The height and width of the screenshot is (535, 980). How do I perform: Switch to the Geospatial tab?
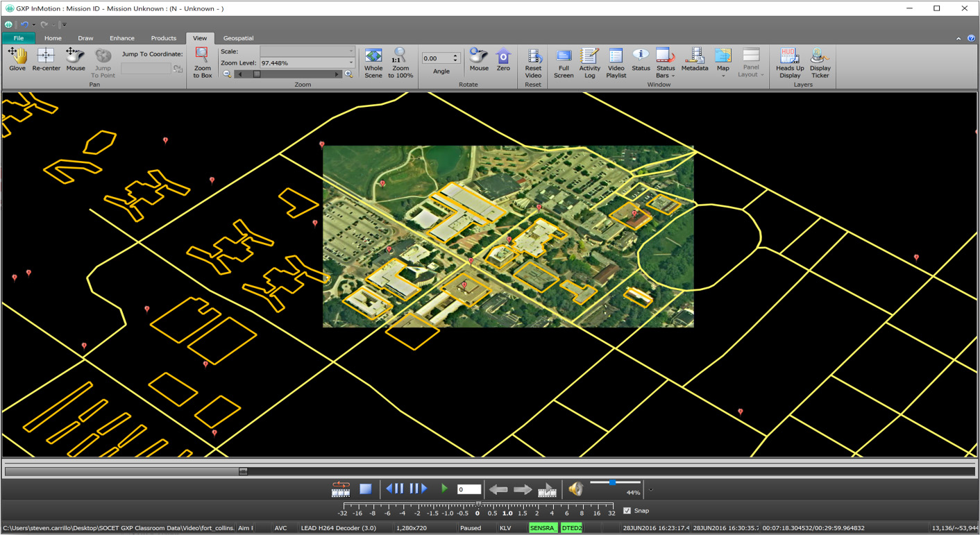238,38
